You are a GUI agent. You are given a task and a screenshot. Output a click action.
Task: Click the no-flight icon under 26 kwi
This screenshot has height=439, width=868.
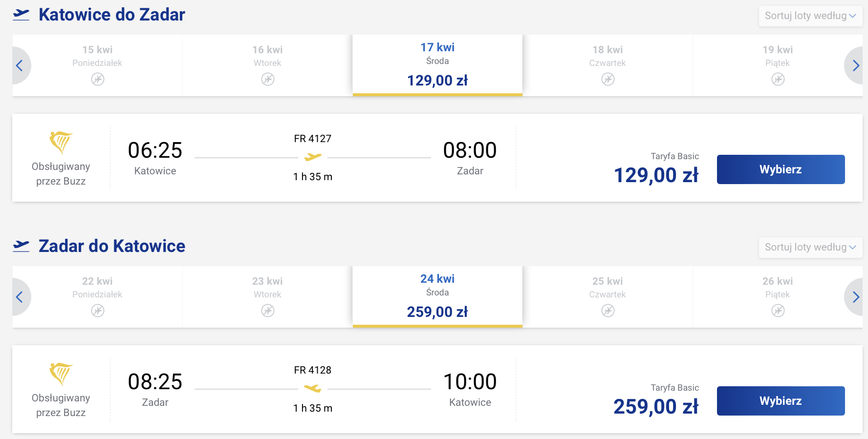[778, 311]
